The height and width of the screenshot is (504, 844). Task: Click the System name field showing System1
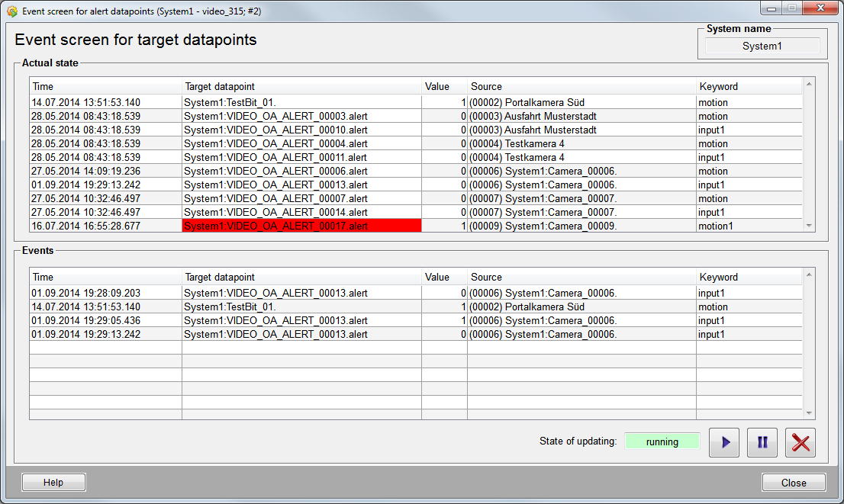point(762,46)
